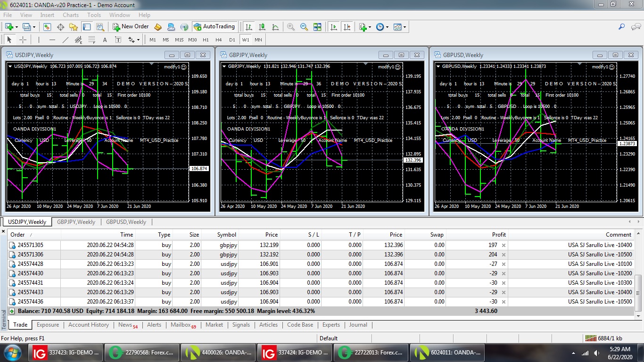Switch timeframe to M15
Viewport: 644px width, 362px height.
pos(179,40)
